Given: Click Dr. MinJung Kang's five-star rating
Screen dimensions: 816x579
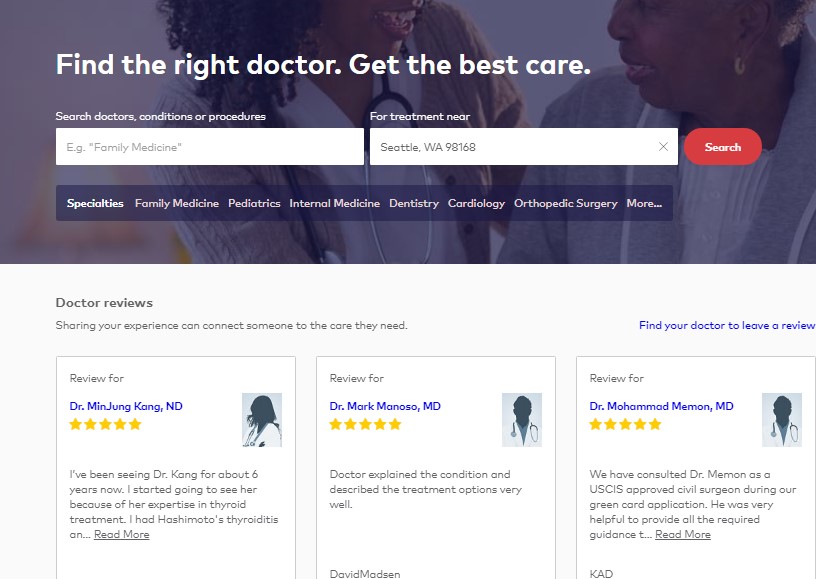Looking at the screenshot, I should click(x=105, y=424).
